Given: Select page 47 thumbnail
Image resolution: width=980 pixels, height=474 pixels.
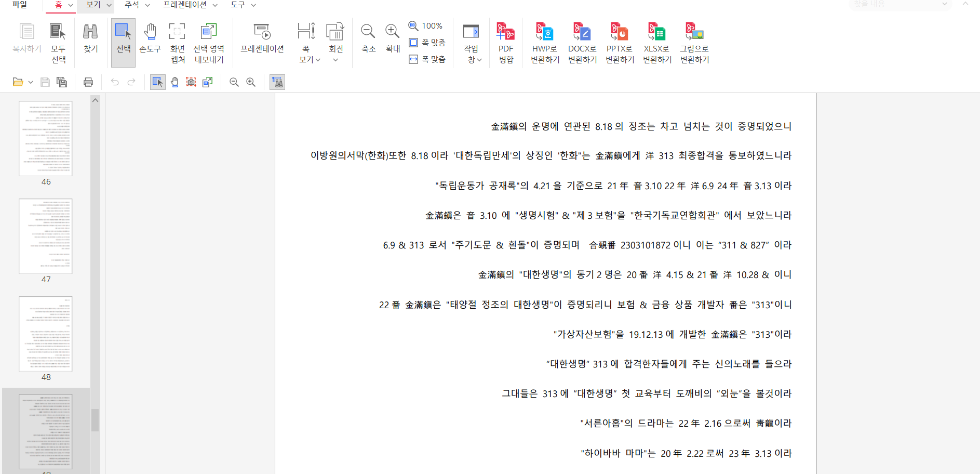Looking at the screenshot, I should (x=46, y=236).
